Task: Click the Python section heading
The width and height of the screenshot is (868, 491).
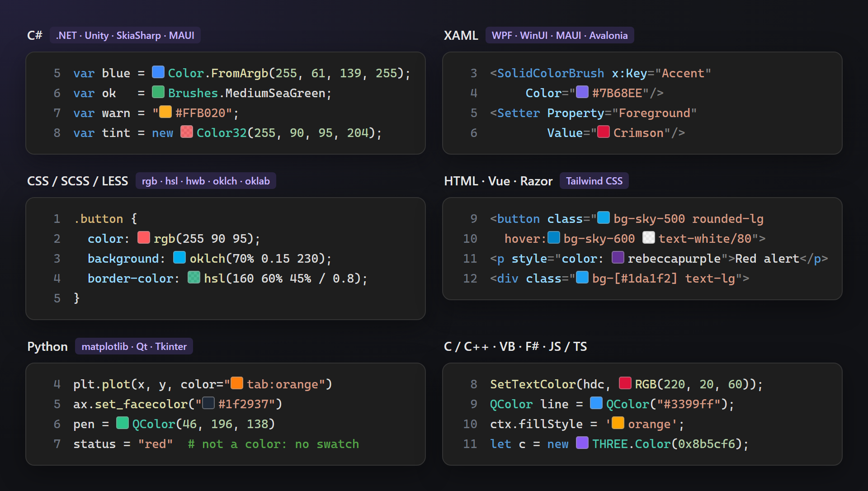Action: click(x=47, y=347)
